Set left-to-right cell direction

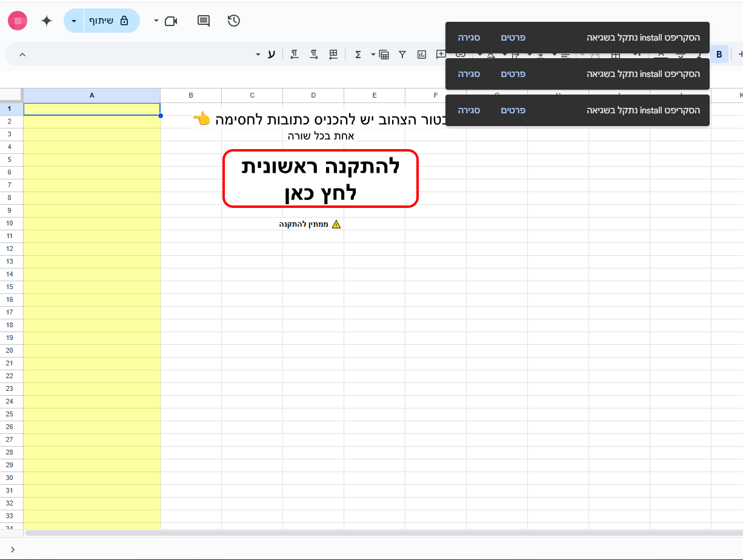click(314, 55)
